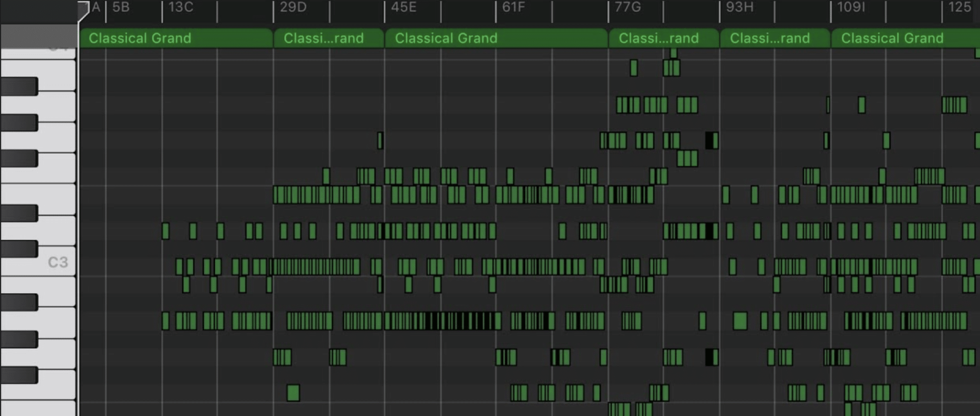
Task: Select the single B3 note near bar 80
Action: [x=634, y=68]
